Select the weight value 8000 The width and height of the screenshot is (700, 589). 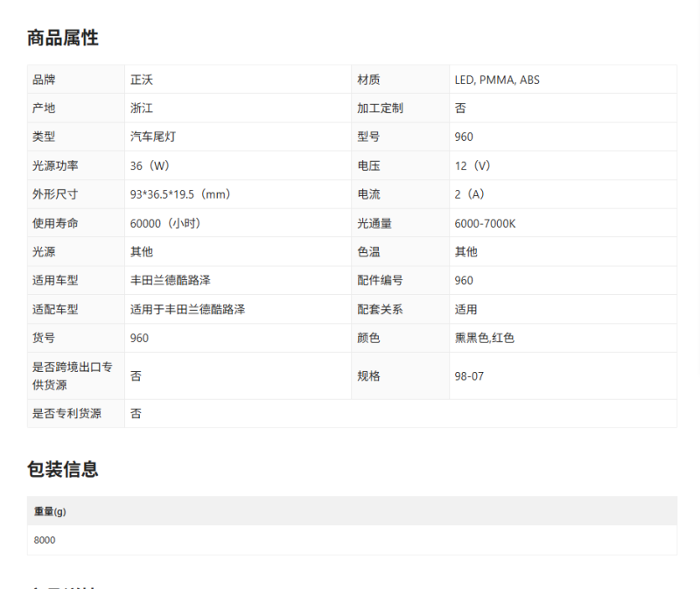click(45, 540)
